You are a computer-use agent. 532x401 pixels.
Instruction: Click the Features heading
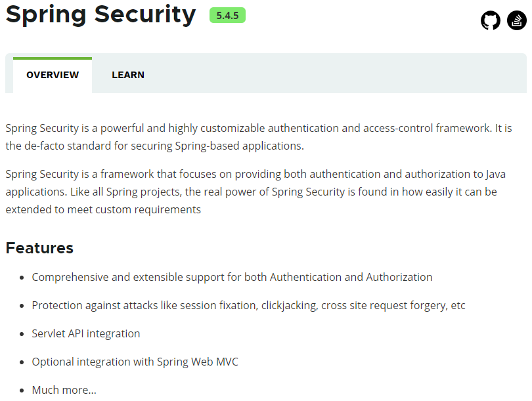point(39,248)
